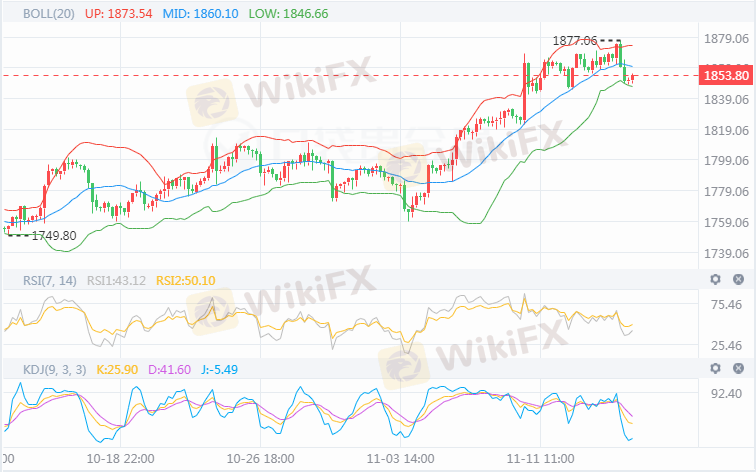
Task: Click the 1877.06 high price marker
Action: click(574, 40)
